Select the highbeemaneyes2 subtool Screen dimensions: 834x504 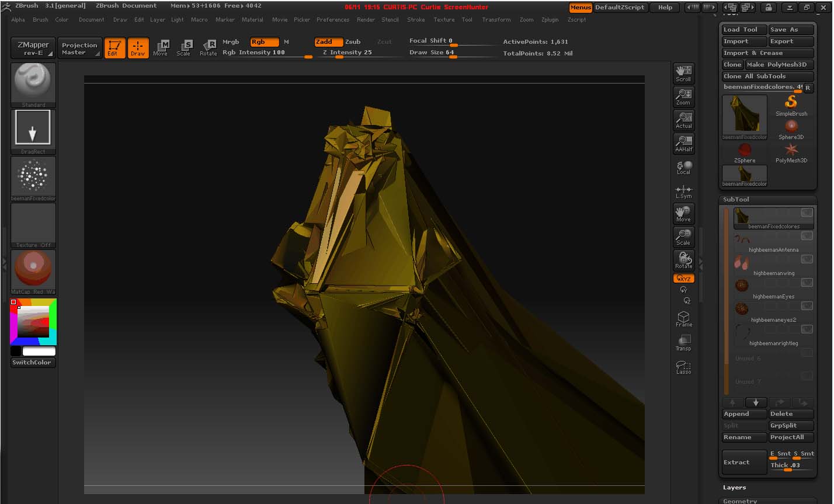point(773,312)
